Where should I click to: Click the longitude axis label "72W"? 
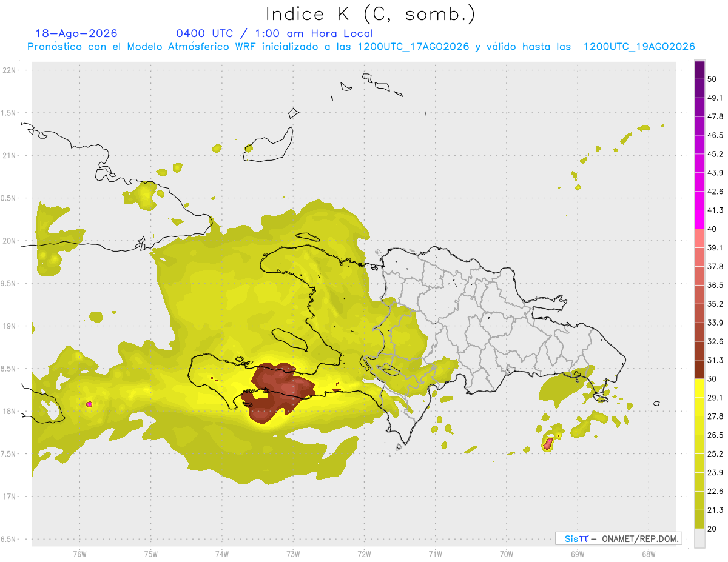[x=364, y=554]
